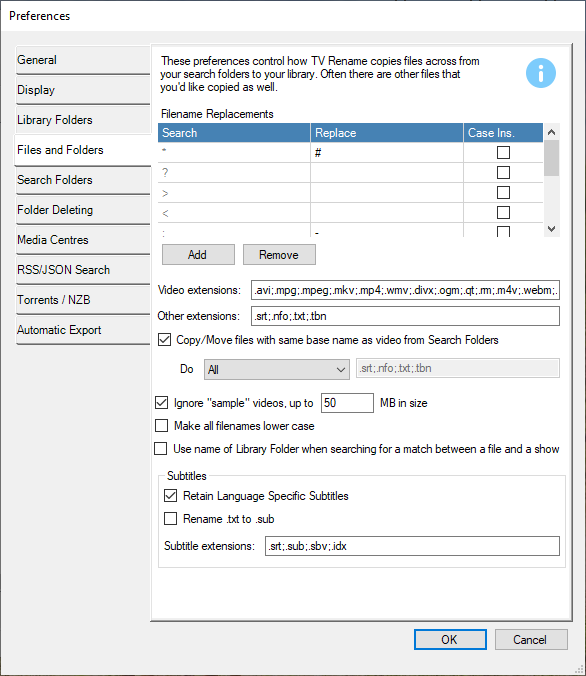
Task: Toggle Case Ins. checkbox for > row
Action: coord(503,192)
